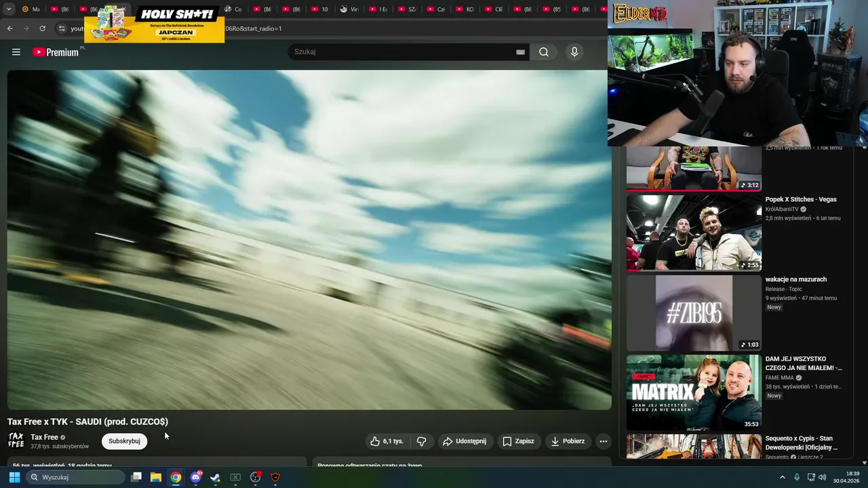The height and width of the screenshot is (488, 868).
Task: Switch to the first 'Ma' browser tab
Action: 31,9
